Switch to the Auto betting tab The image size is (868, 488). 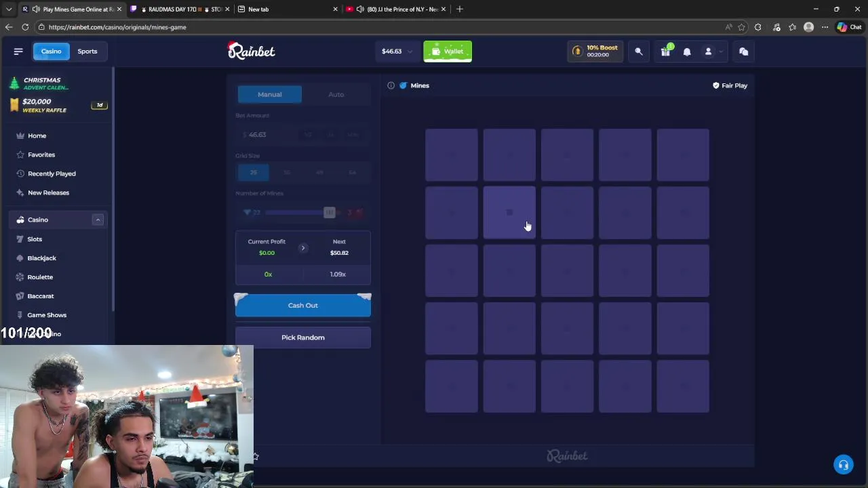pyautogui.click(x=336, y=94)
